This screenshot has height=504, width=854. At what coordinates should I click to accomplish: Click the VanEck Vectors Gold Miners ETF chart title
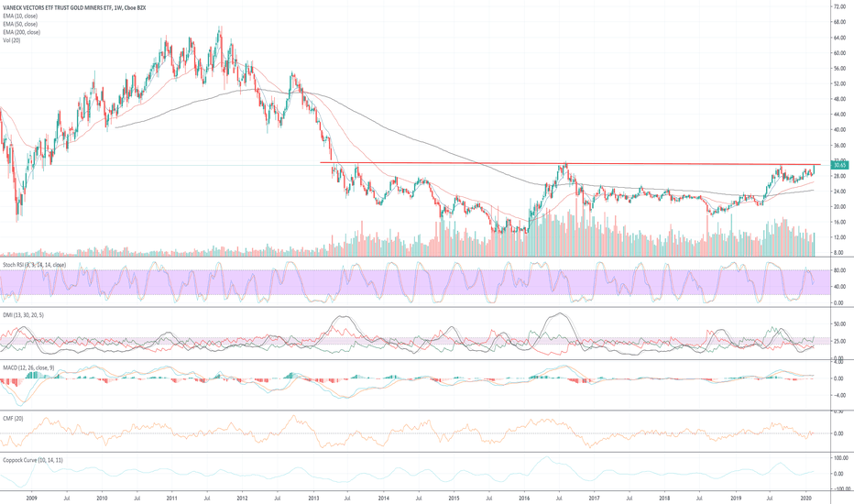pyautogui.click(x=74, y=7)
